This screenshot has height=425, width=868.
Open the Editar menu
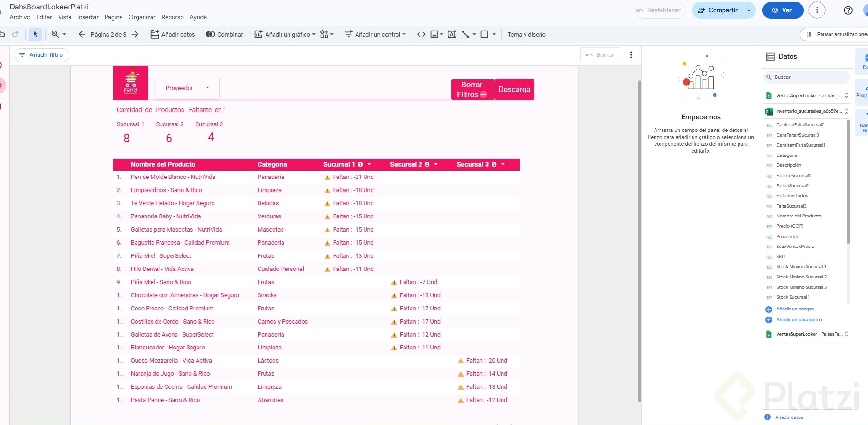44,17
